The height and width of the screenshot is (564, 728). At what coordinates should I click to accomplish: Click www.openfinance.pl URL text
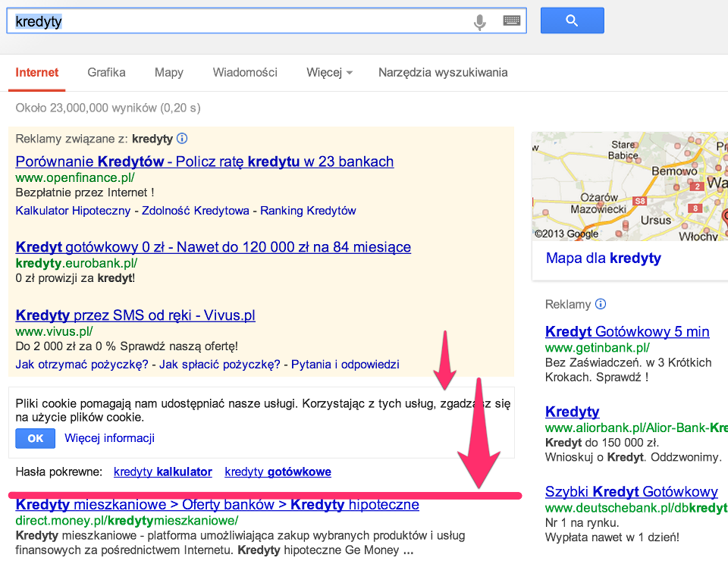75,178
